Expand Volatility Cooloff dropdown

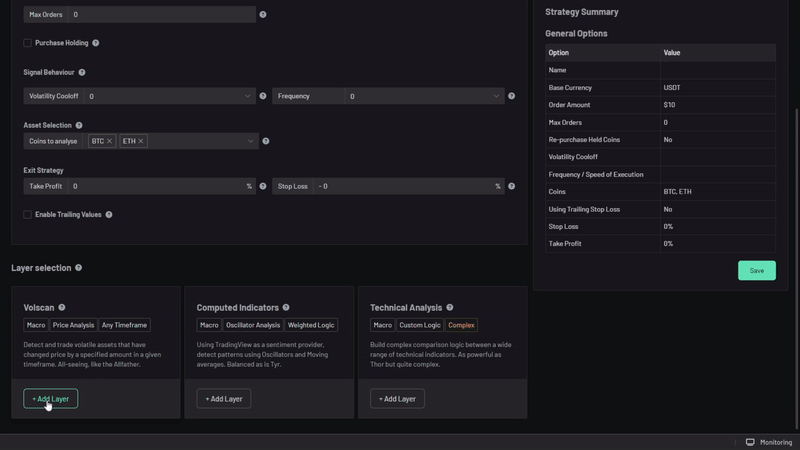point(247,96)
